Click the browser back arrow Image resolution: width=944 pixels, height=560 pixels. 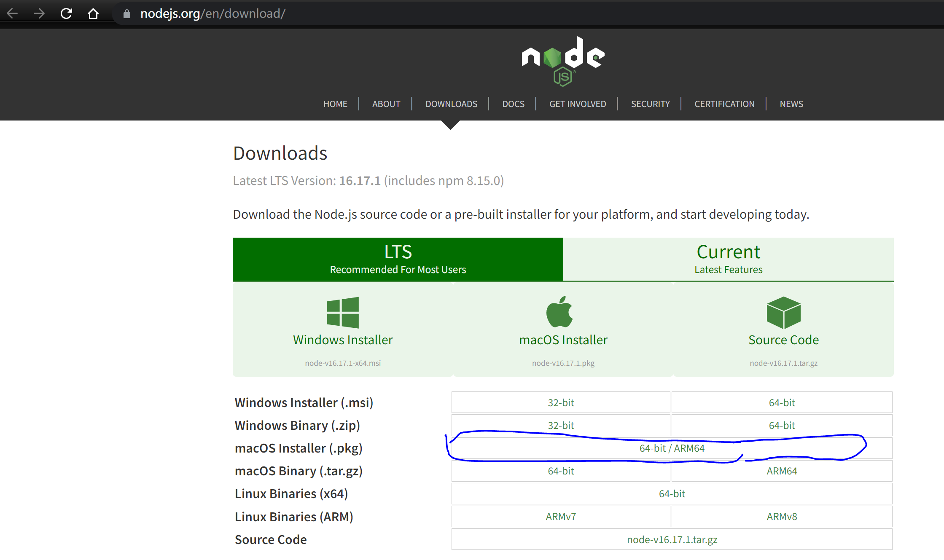13,13
